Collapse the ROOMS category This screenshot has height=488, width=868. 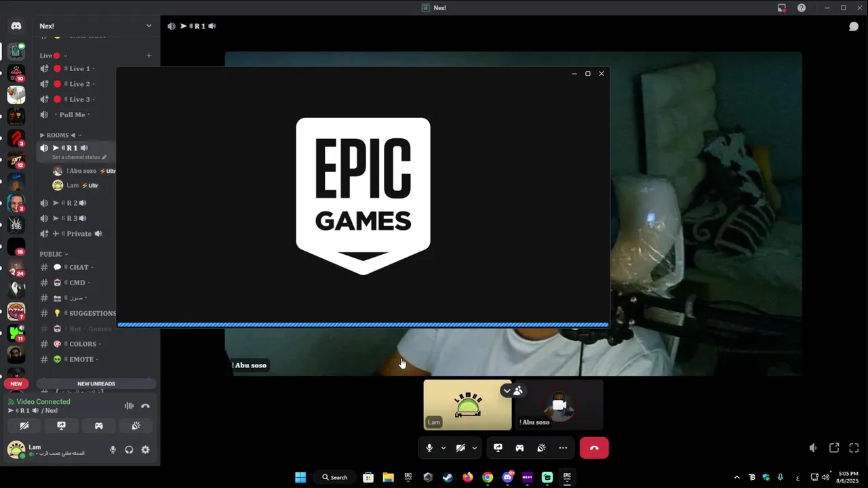click(x=61, y=135)
